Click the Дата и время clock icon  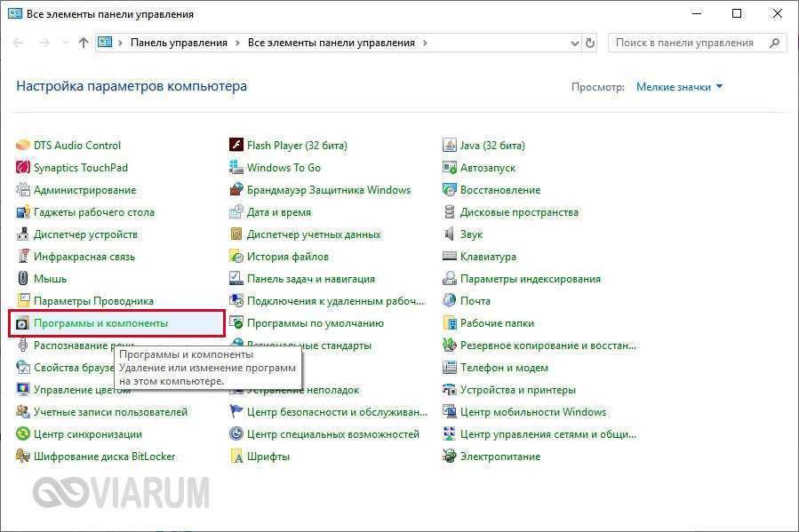click(x=236, y=212)
